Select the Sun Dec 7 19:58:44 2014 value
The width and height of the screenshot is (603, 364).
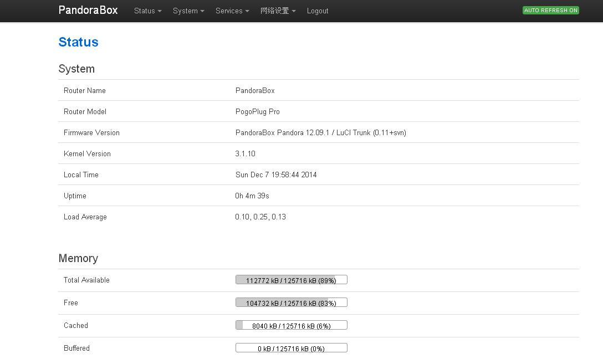pos(276,175)
